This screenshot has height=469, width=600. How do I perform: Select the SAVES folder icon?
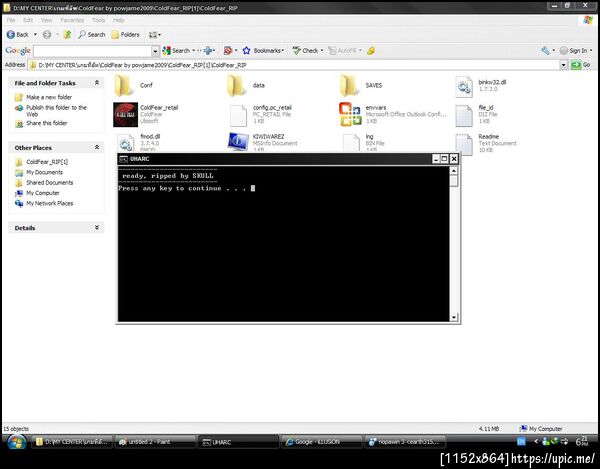[349, 86]
